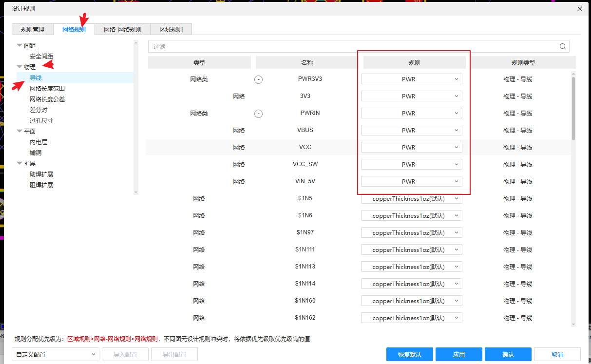Open rule dropdown for PWRIN
This screenshot has width=591, height=364.
(412, 113)
